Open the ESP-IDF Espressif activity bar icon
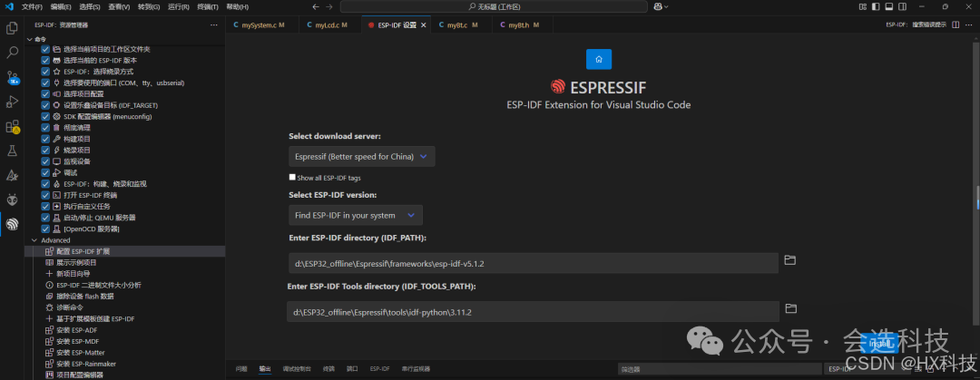980x380 pixels. point(12,224)
